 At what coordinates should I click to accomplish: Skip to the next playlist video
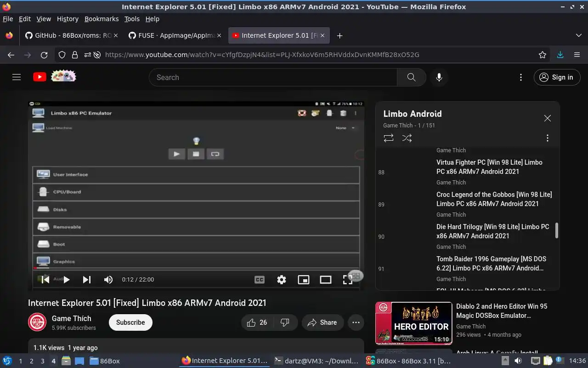click(x=86, y=279)
